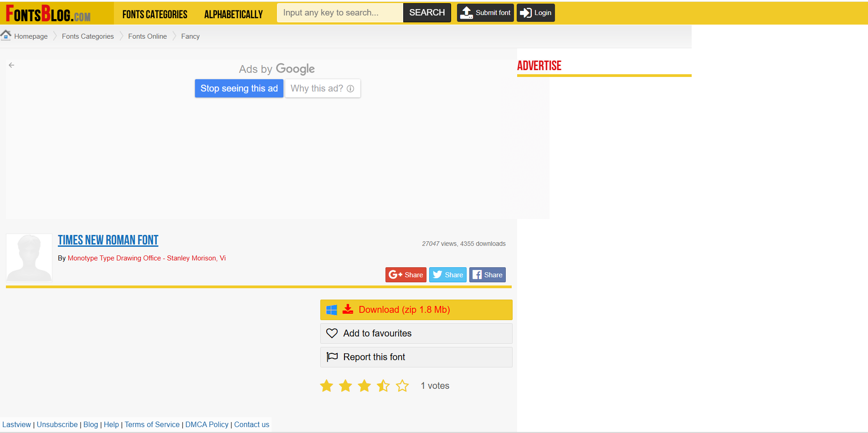Share the font on Twitter

coord(447,275)
